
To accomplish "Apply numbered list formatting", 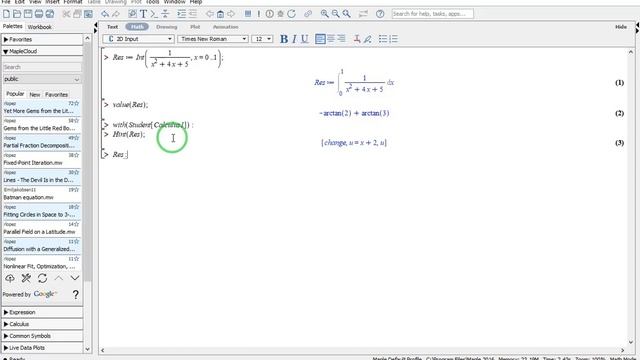I will 393,39.
